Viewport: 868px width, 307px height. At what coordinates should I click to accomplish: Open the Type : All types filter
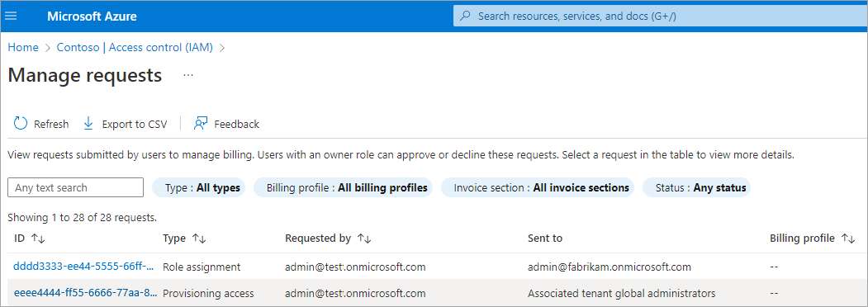pos(198,187)
